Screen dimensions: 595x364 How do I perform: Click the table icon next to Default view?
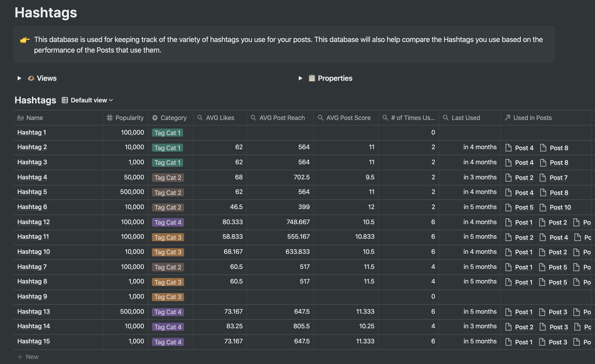tap(65, 100)
